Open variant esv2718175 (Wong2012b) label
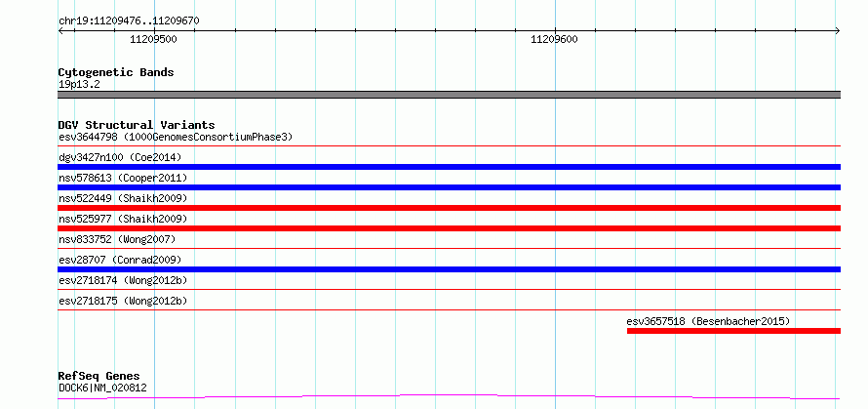The width and height of the screenshot is (868, 409). click(x=123, y=301)
